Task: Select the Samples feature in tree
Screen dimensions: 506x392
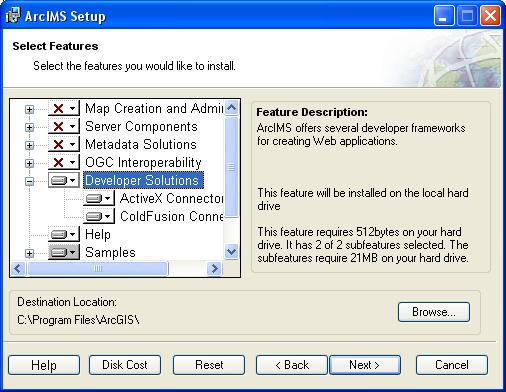Action: coord(110,252)
